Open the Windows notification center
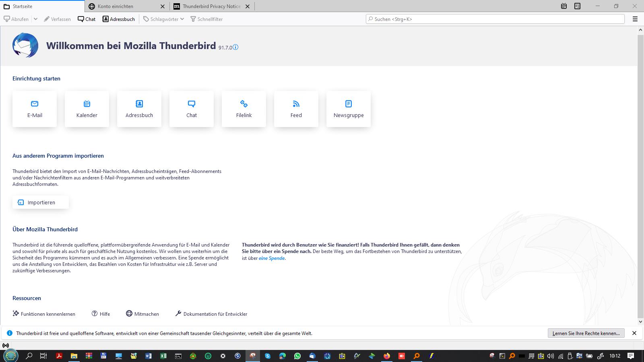 pos(631,356)
